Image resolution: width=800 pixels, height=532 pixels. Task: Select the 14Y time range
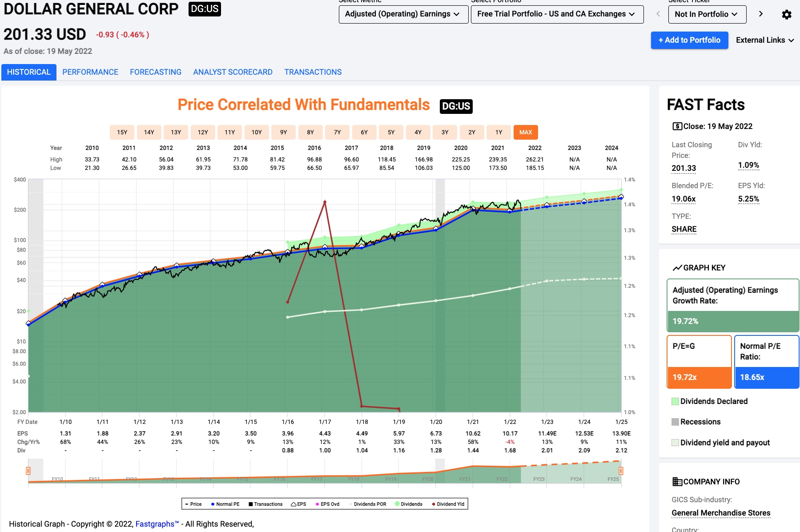[149, 132]
